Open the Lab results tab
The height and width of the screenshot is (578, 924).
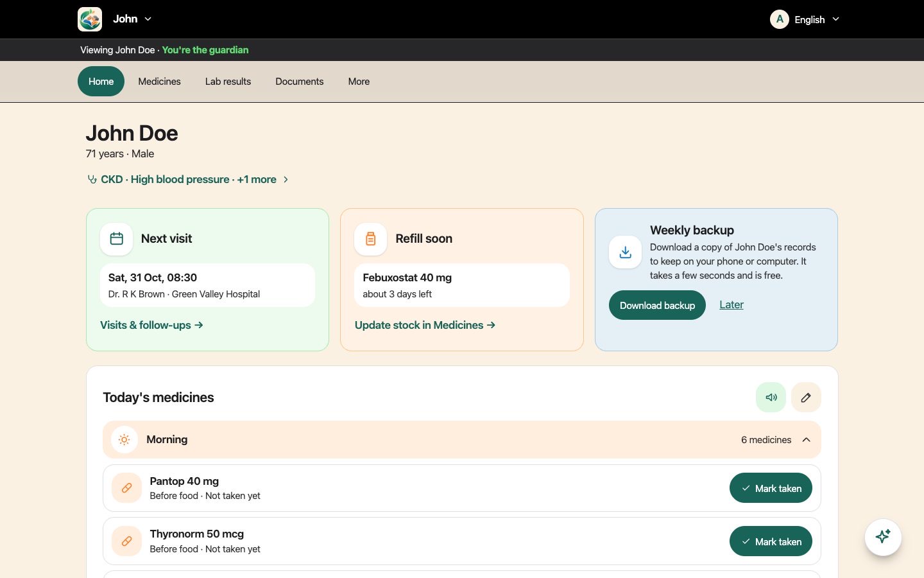coord(228,82)
